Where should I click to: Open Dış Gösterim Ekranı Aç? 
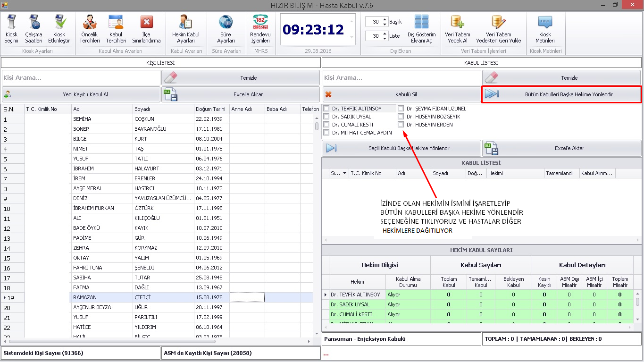click(x=421, y=29)
